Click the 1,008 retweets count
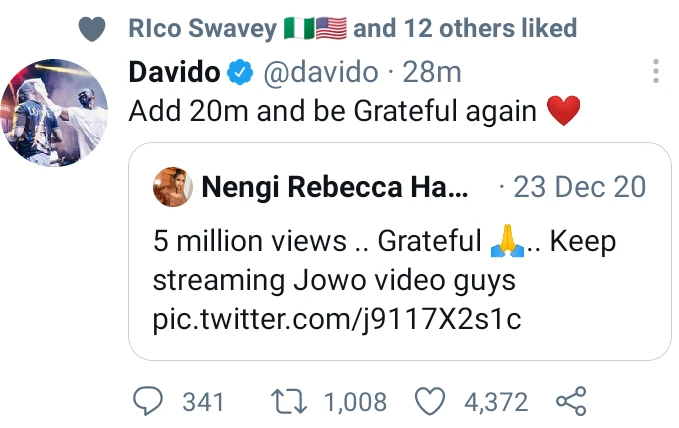Image resolution: width=679 pixels, height=428 pixels. (x=355, y=402)
